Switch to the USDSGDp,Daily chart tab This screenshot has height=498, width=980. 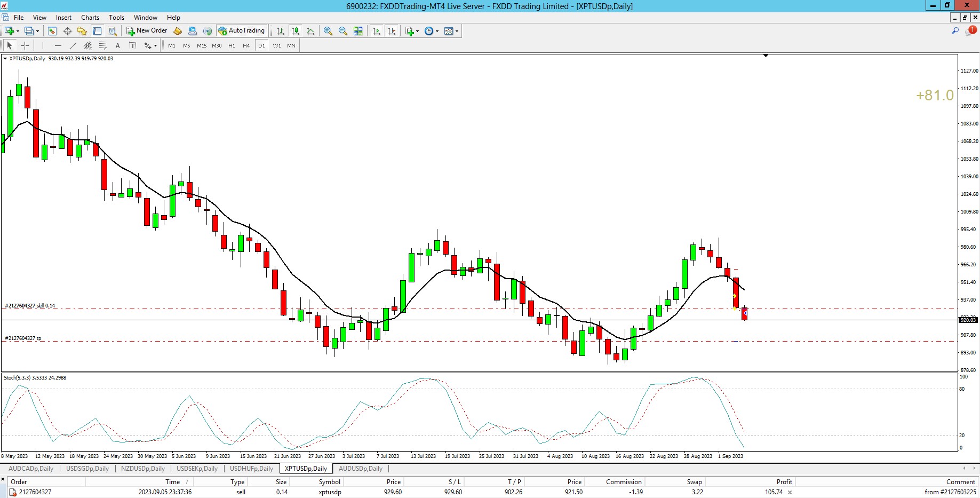click(87, 469)
